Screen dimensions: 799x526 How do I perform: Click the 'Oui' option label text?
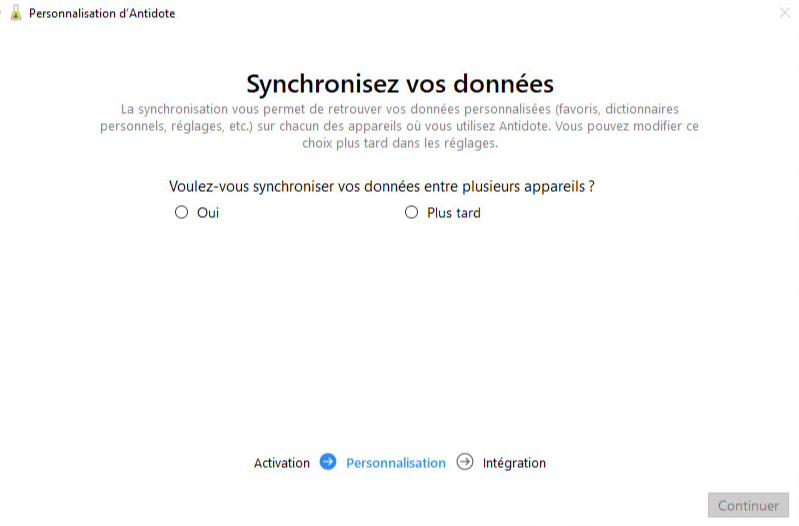pos(208,213)
